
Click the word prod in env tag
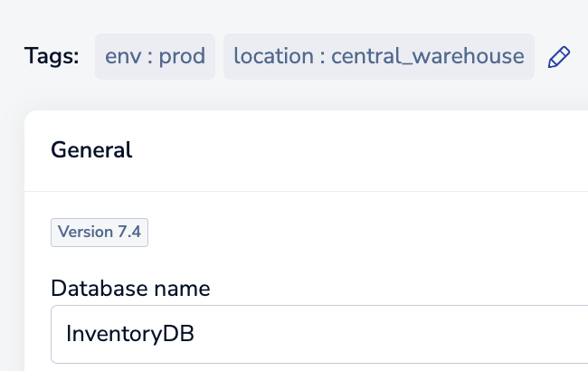coord(182,57)
